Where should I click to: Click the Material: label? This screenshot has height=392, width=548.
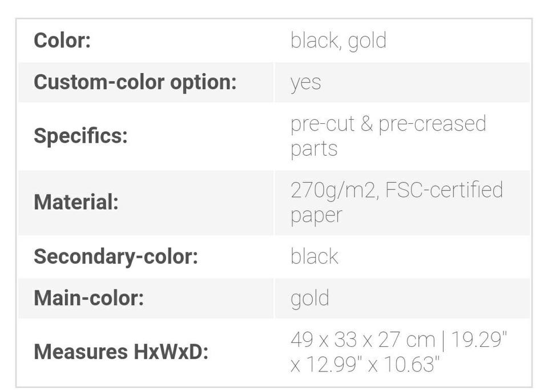(x=76, y=203)
